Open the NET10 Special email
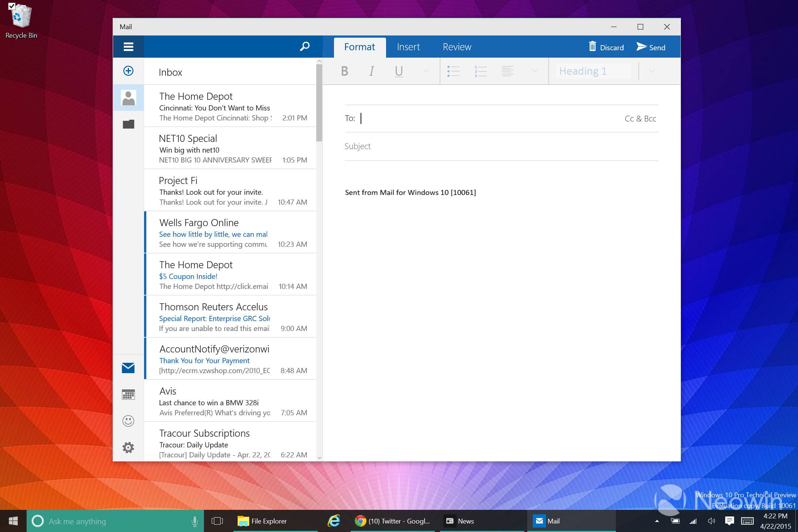The width and height of the screenshot is (798, 532). tap(230, 148)
